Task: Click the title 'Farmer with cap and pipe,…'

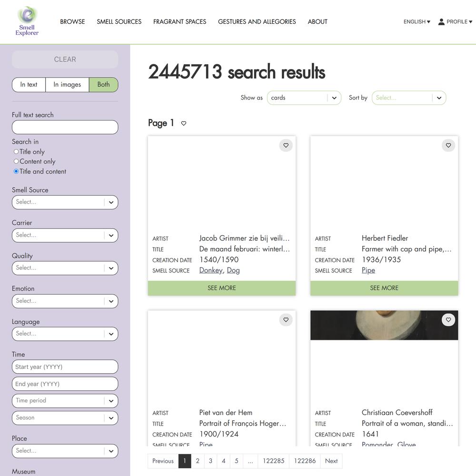Action: 407,249
